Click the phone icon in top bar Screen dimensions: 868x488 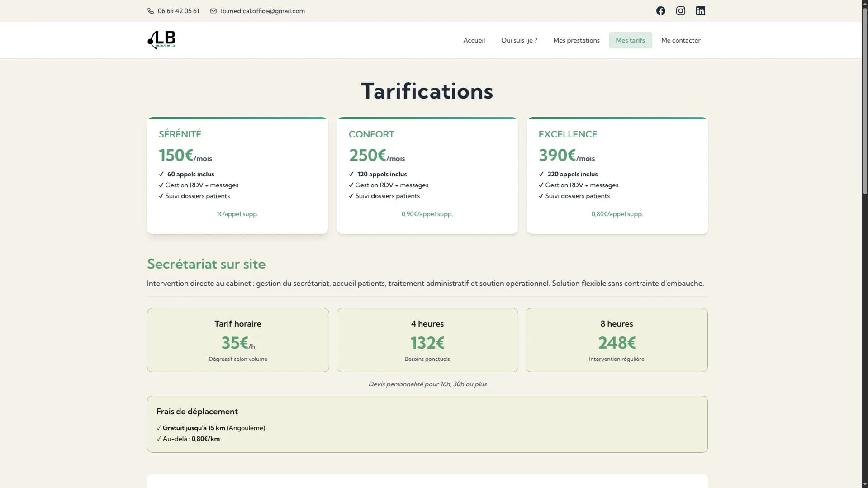[151, 11]
